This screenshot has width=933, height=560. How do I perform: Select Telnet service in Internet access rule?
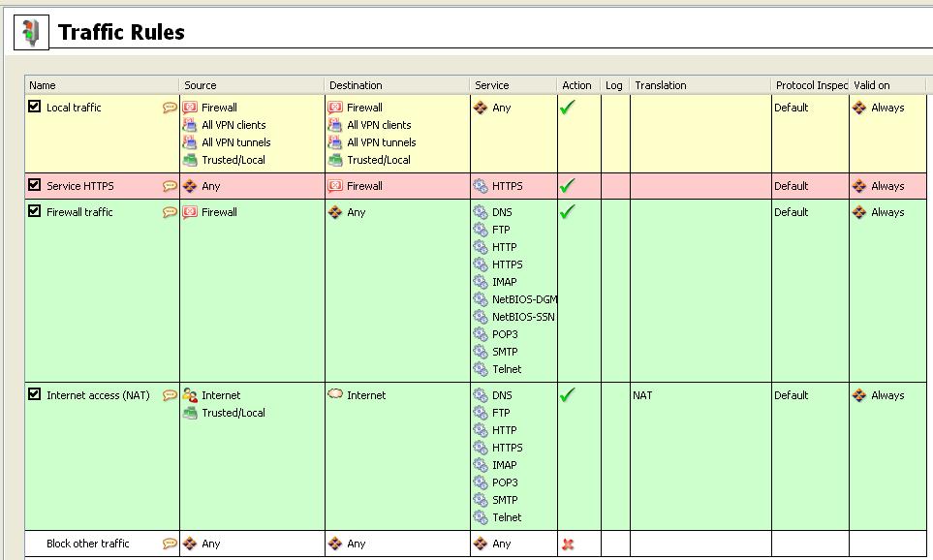point(507,517)
